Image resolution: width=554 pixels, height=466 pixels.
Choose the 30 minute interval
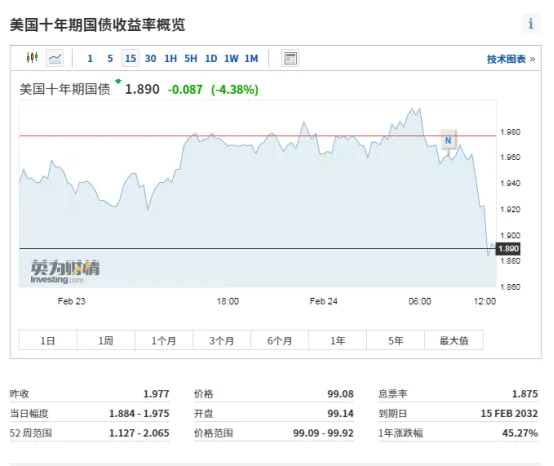[x=151, y=58]
